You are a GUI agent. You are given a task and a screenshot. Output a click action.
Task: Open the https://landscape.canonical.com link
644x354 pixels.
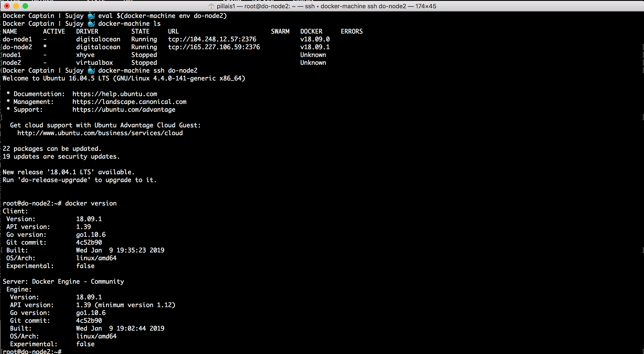pos(129,102)
